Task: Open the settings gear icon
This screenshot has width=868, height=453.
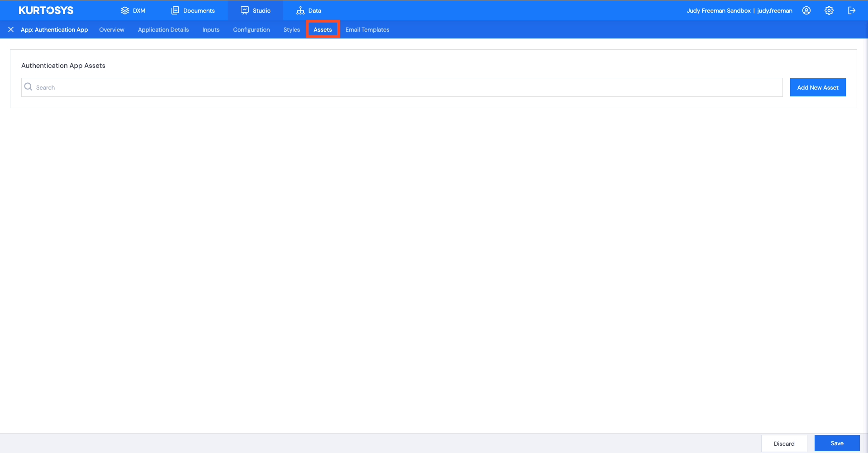Action: coord(829,10)
